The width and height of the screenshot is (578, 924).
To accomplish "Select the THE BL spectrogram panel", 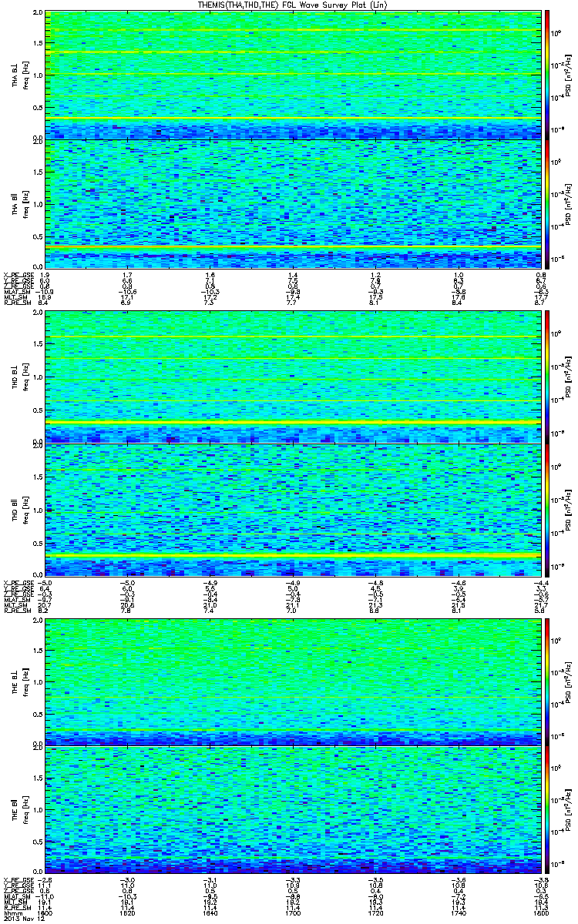I will (x=293, y=681).
